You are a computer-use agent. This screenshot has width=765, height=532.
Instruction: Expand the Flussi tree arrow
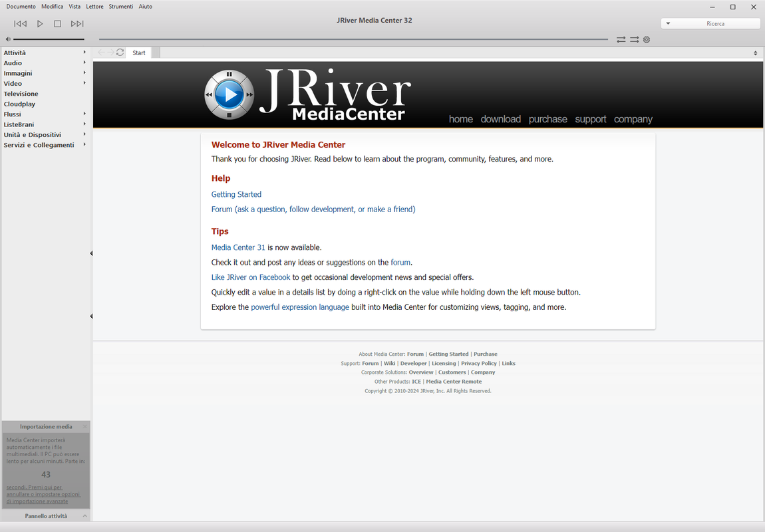84,114
